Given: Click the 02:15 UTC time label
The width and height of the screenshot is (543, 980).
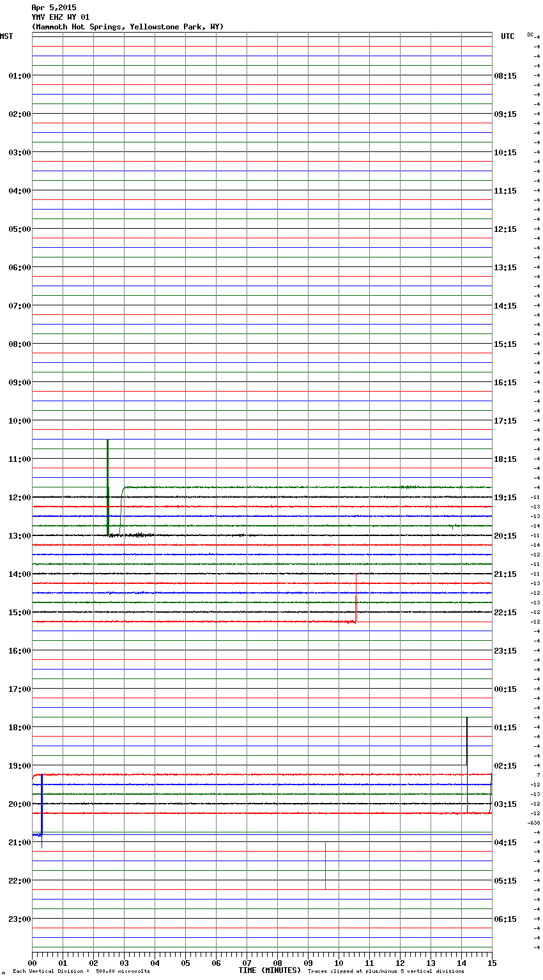Looking at the screenshot, I should (x=505, y=766).
